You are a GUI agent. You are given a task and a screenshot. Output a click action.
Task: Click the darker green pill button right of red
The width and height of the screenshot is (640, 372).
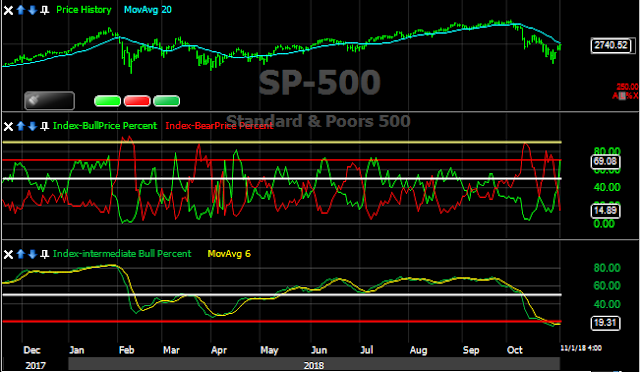[x=167, y=101]
